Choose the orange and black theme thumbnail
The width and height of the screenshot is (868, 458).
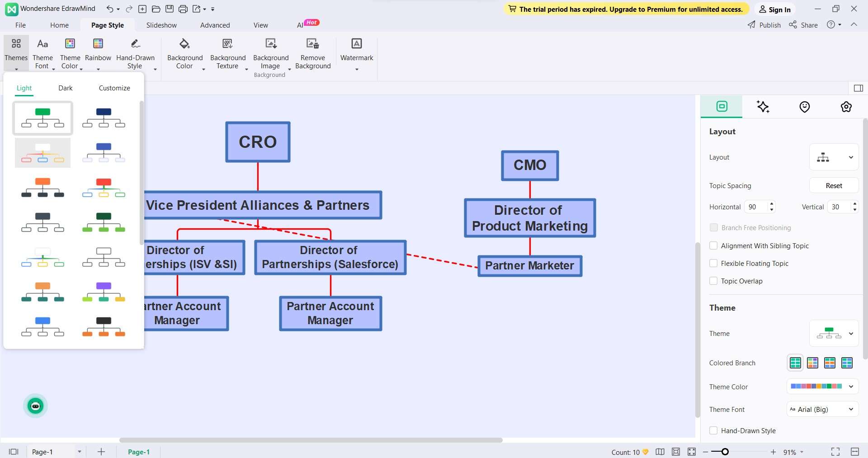[x=42, y=187]
